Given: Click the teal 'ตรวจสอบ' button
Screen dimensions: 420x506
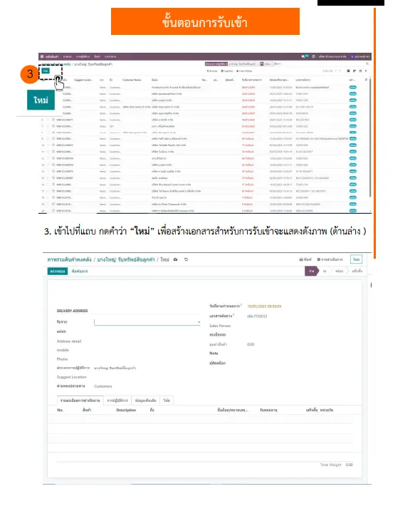Looking at the screenshot, I should click(x=58, y=271).
